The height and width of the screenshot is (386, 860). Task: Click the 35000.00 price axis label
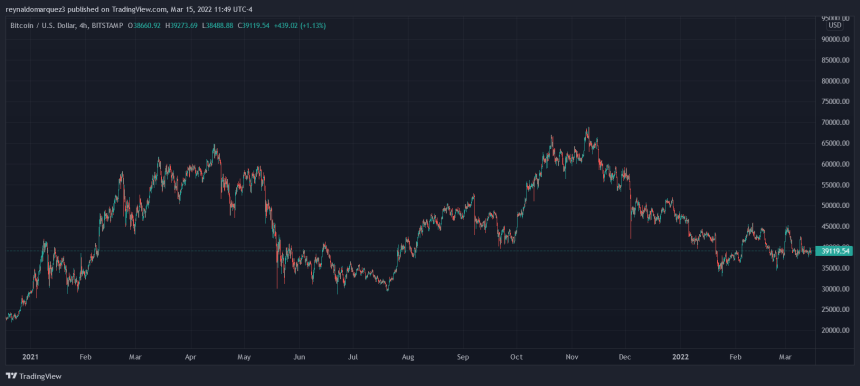[834, 268]
